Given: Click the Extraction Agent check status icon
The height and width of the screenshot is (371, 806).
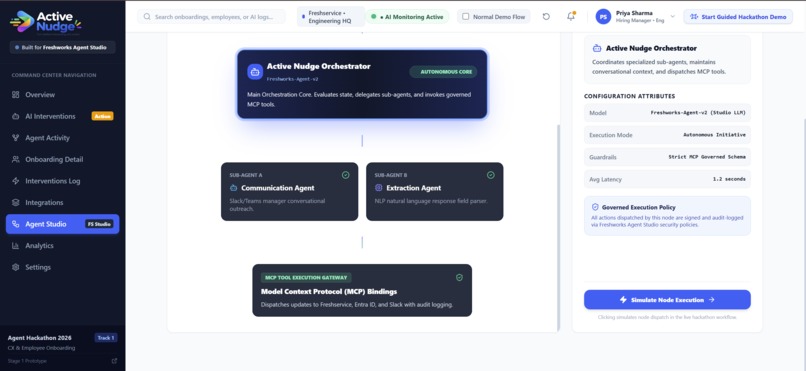Looking at the screenshot, I should (491, 175).
